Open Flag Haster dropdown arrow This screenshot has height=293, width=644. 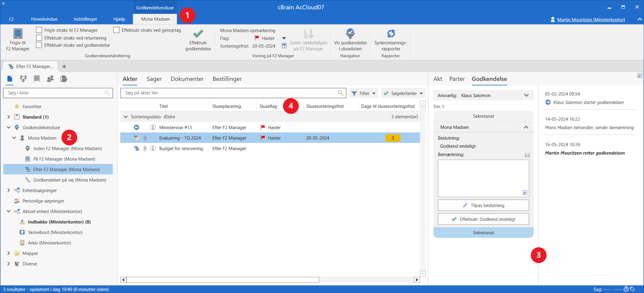click(284, 38)
